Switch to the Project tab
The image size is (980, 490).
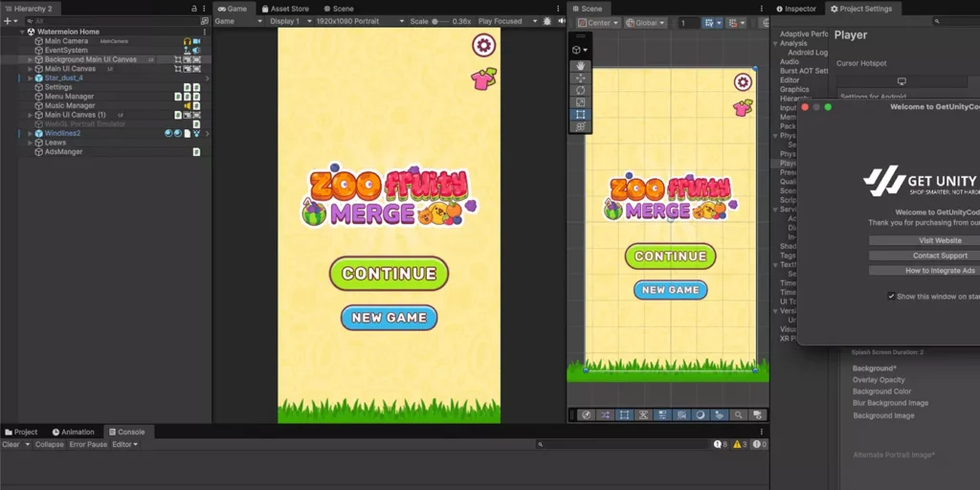tap(21, 432)
